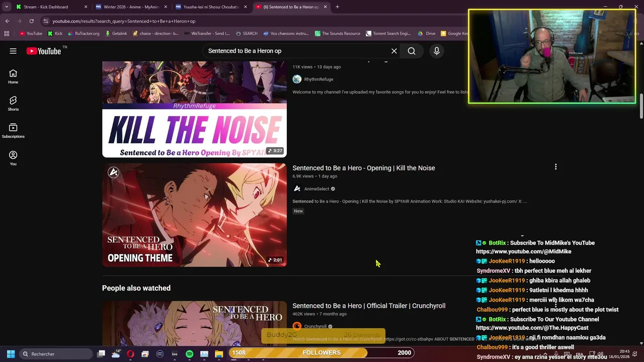Open the weather widget on taskbar
The height and width of the screenshot is (362, 644).
[x=116, y=354]
